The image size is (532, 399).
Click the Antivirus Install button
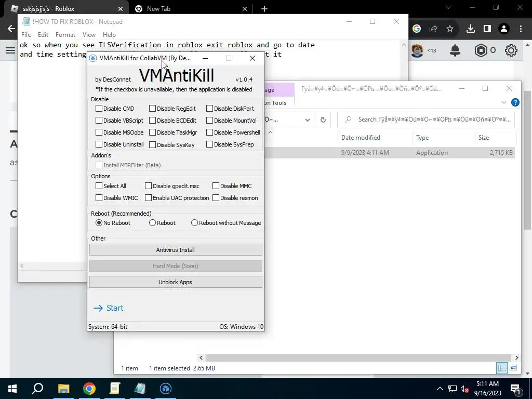pos(176,250)
